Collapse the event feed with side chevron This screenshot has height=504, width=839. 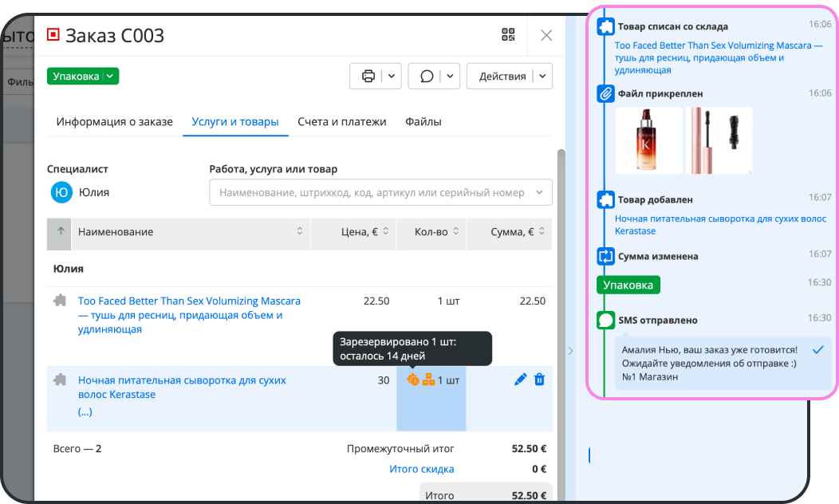click(x=570, y=351)
